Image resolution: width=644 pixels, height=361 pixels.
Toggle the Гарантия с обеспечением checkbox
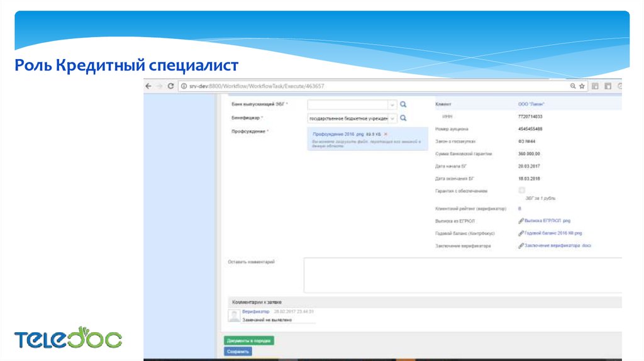click(521, 190)
